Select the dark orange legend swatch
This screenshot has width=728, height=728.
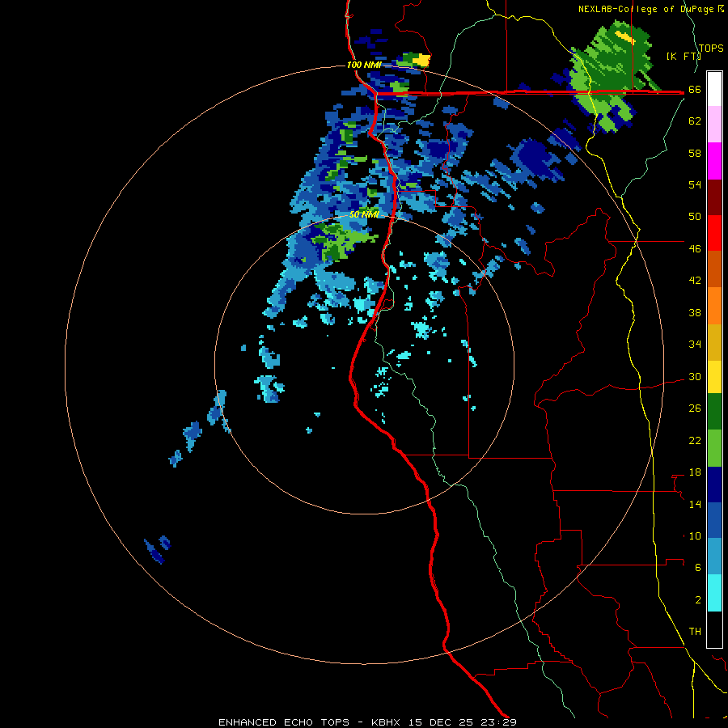(x=714, y=269)
